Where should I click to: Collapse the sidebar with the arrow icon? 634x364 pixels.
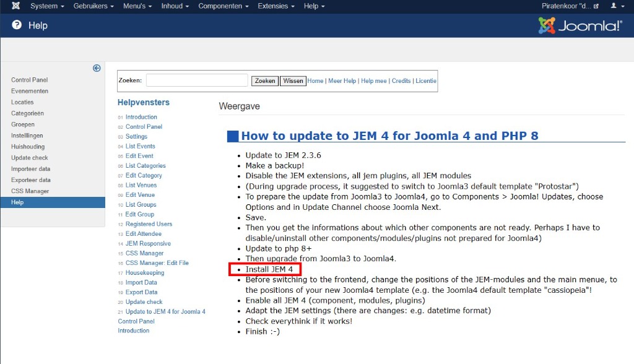pos(97,68)
